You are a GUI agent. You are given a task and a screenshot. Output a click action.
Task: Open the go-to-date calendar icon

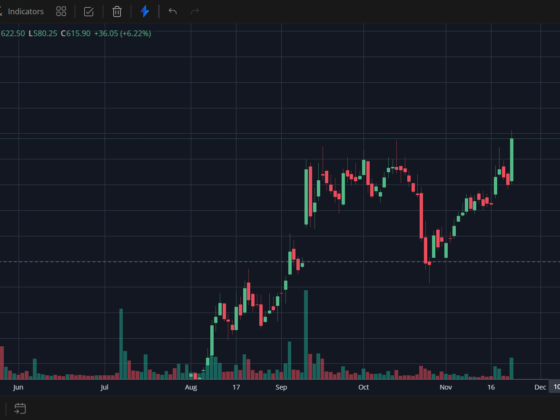click(x=20, y=408)
